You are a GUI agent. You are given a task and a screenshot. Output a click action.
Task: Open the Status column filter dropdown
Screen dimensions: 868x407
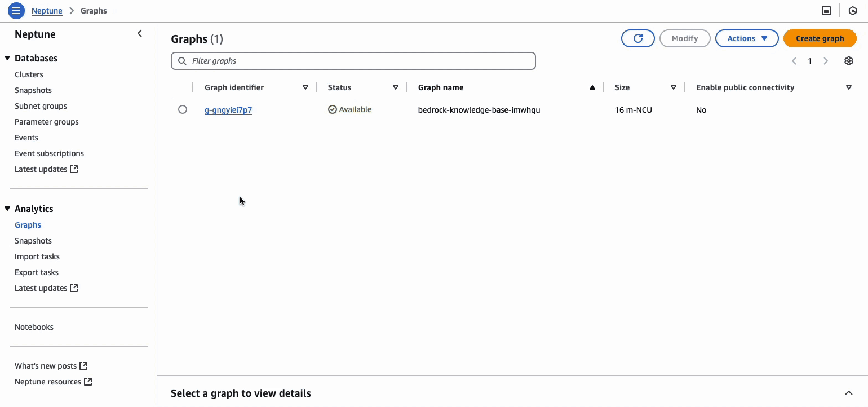coord(396,87)
